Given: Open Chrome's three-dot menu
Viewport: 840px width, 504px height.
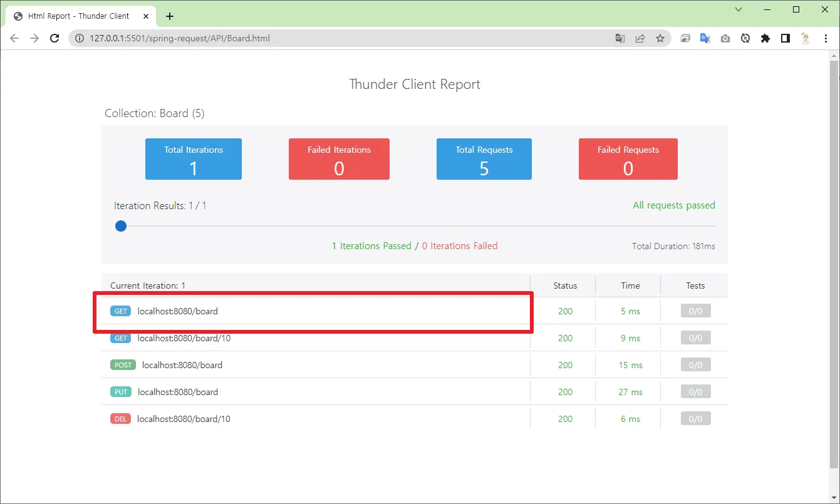Looking at the screenshot, I should click(826, 38).
